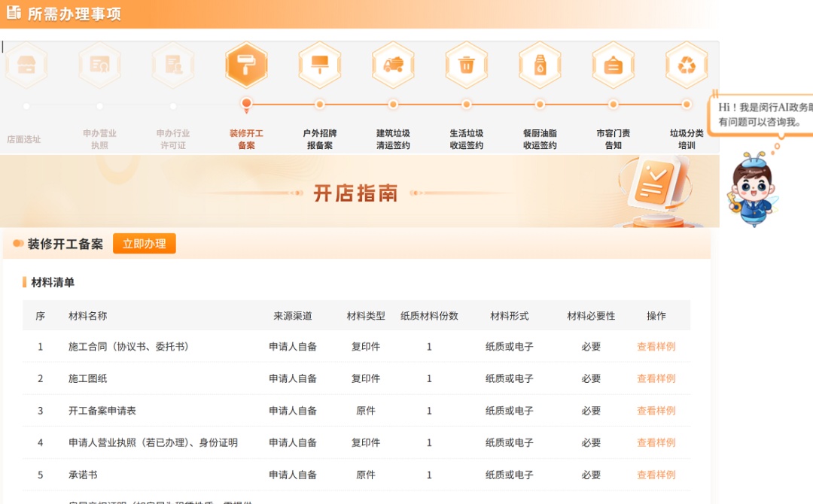Select the 生活垃圾收运签约 step label
813x504 pixels.
click(x=467, y=139)
